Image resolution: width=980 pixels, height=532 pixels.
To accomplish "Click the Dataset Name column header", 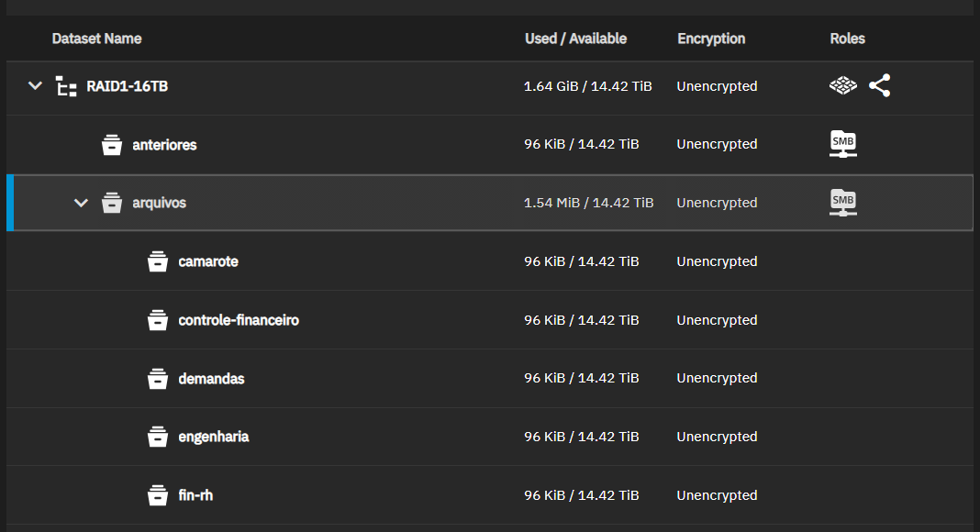I will 97,39.
